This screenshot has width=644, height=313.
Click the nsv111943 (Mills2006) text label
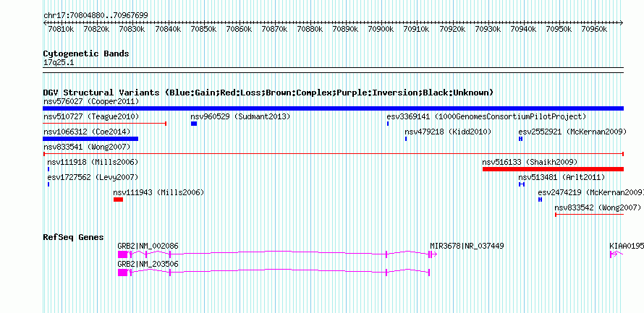[x=158, y=192]
